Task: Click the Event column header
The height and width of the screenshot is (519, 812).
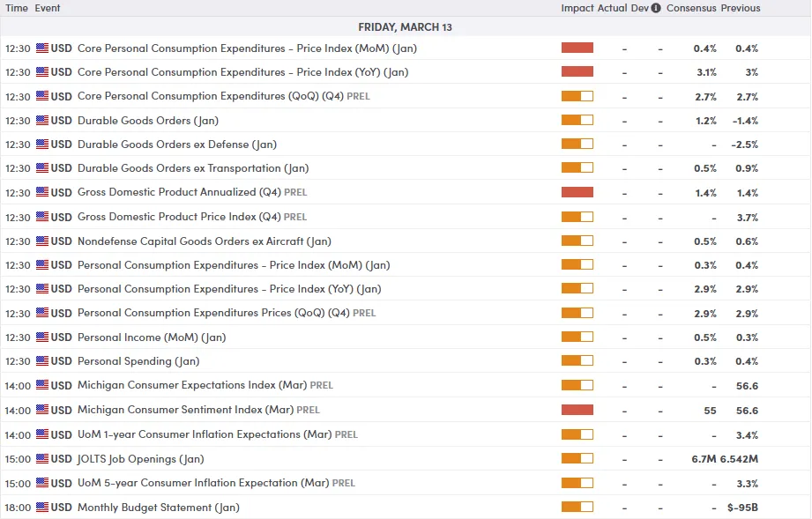Action: [48, 8]
